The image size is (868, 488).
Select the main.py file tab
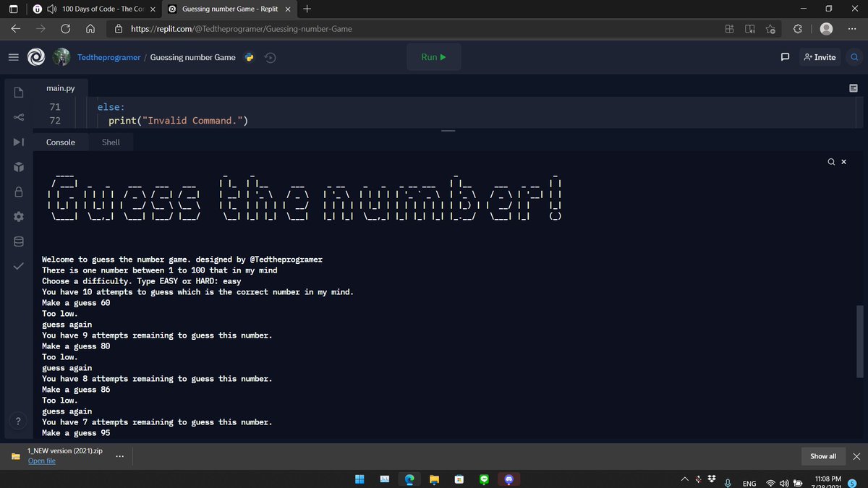61,87
